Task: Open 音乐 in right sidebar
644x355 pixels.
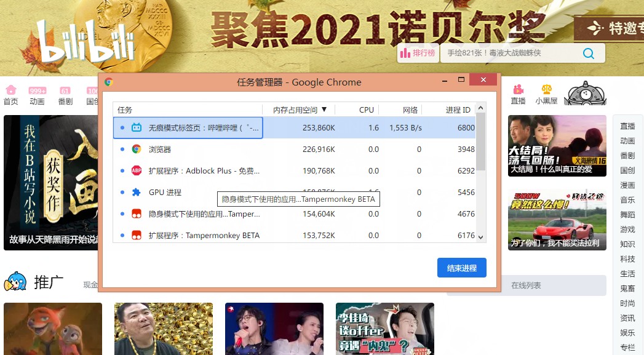Action: click(627, 200)
